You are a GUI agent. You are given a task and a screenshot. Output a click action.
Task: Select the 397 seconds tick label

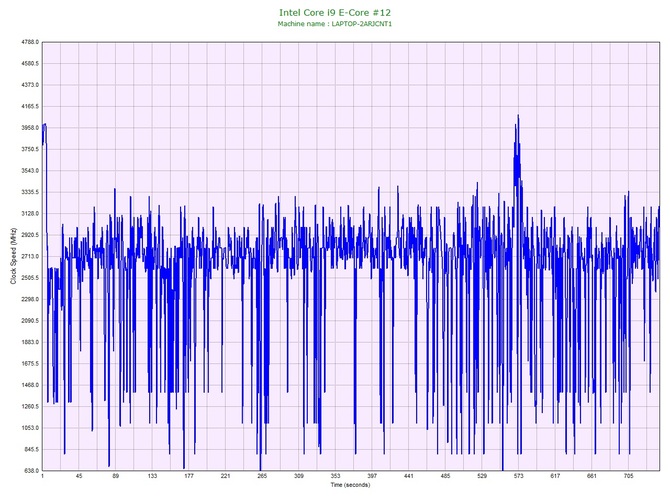372,476
